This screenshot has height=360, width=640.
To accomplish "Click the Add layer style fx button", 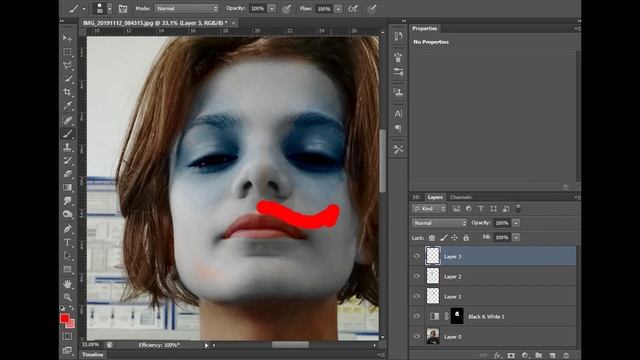I will (x=497, y=356).
